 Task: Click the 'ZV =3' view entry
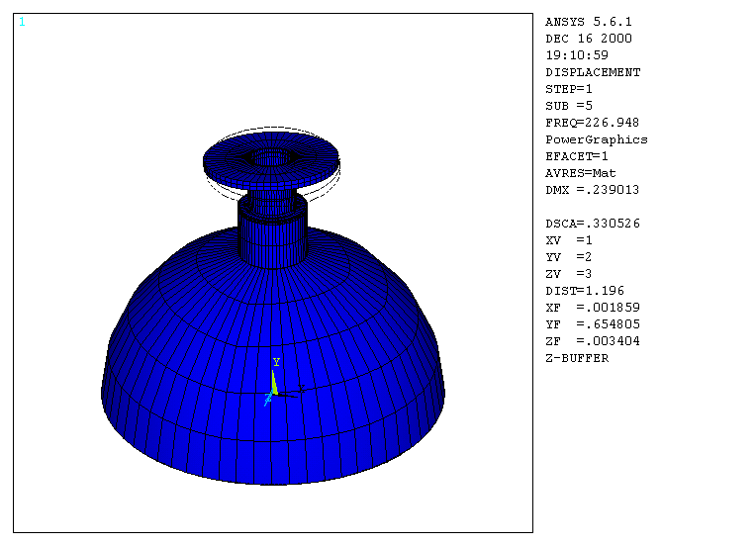[x=568, y=274]
